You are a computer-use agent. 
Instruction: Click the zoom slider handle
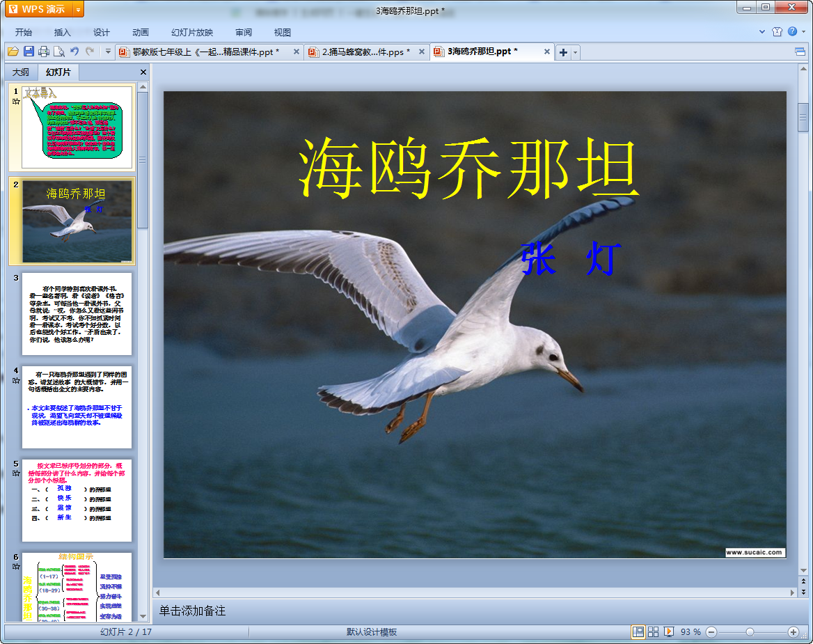click(750, 632)
